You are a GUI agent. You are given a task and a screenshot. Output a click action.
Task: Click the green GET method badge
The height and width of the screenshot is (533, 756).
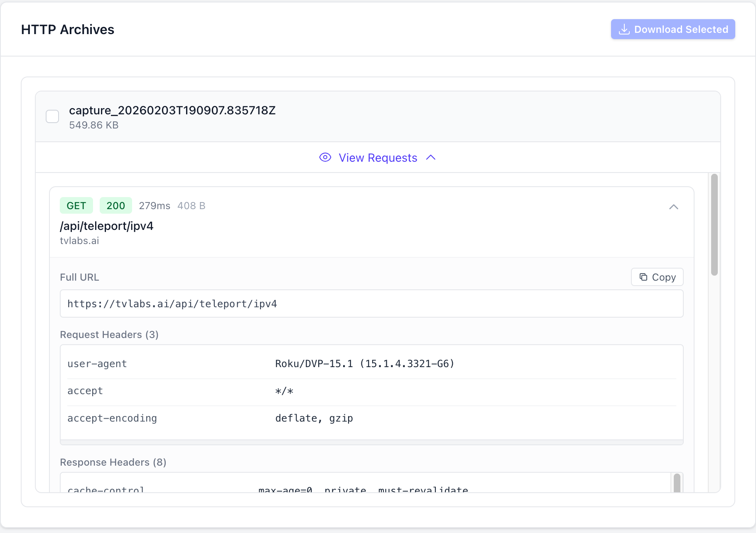(x=76, y=206)
